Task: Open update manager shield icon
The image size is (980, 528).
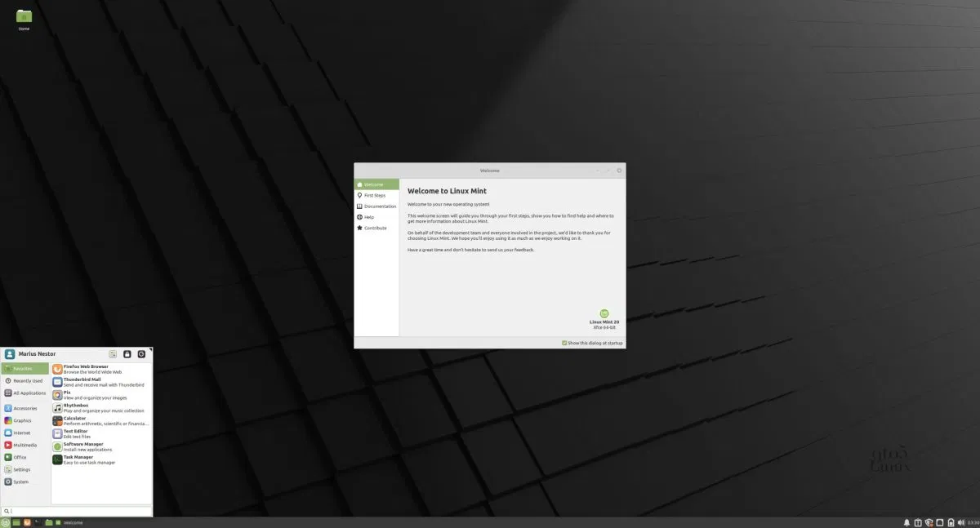Action: (x=929, y=522)
